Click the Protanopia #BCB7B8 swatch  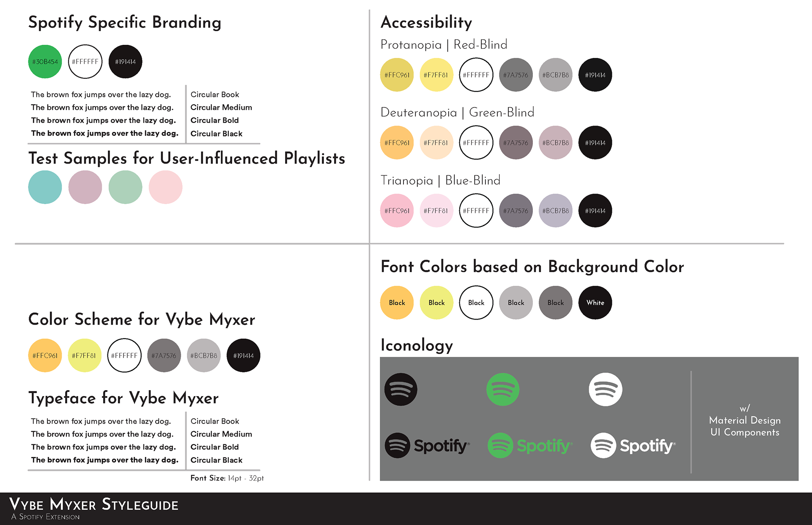556,75
